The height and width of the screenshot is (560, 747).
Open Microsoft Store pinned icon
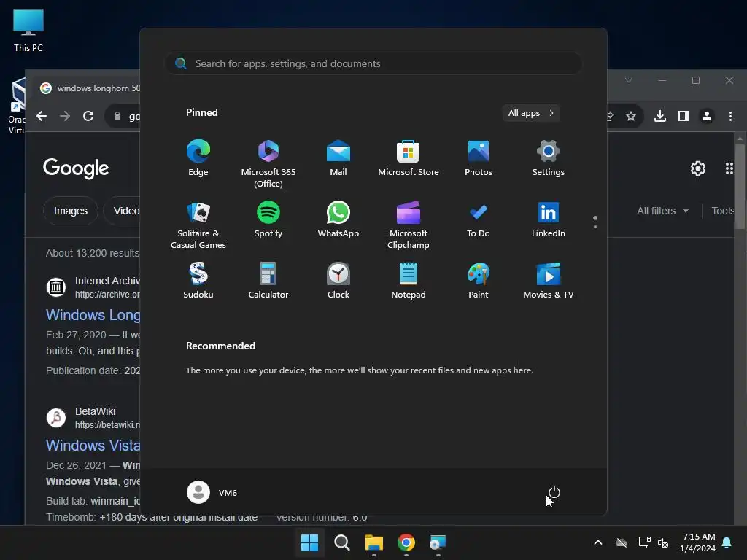[409, 158]
